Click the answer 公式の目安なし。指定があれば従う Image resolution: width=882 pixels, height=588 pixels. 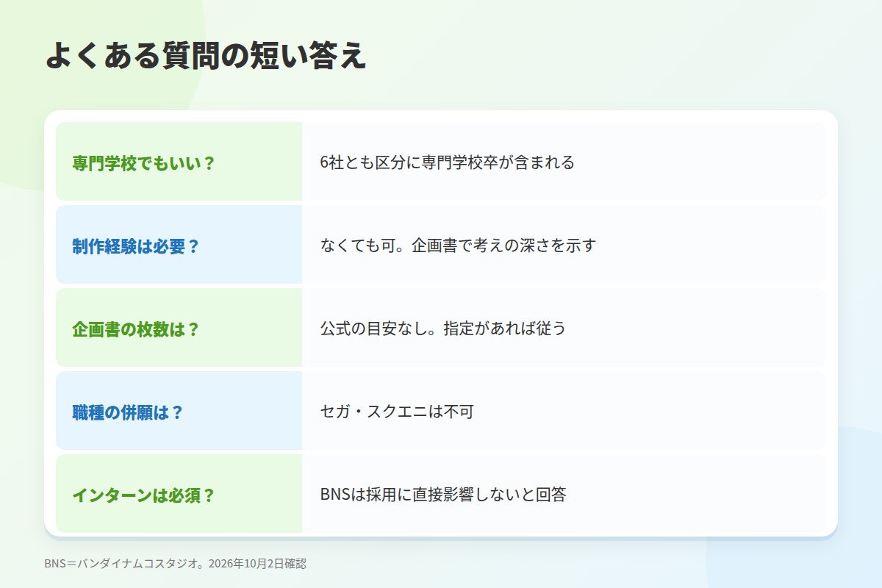point(443,329)
